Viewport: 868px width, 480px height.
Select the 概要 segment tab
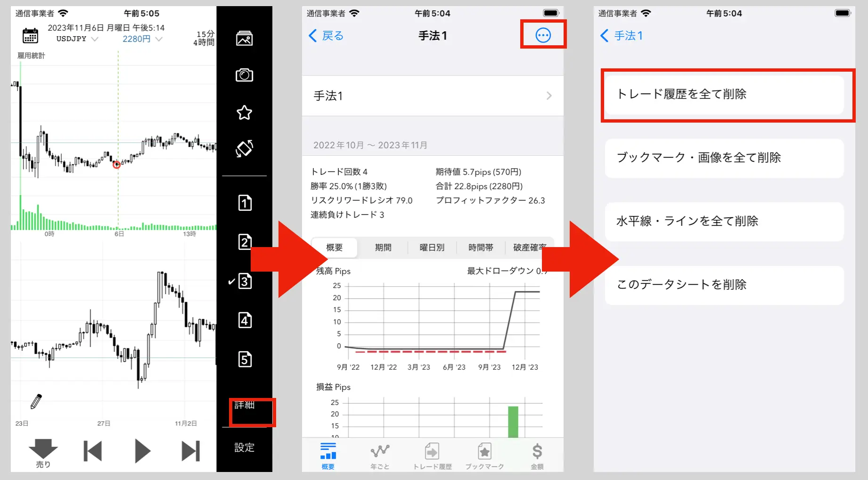click(x=335, y=248)
